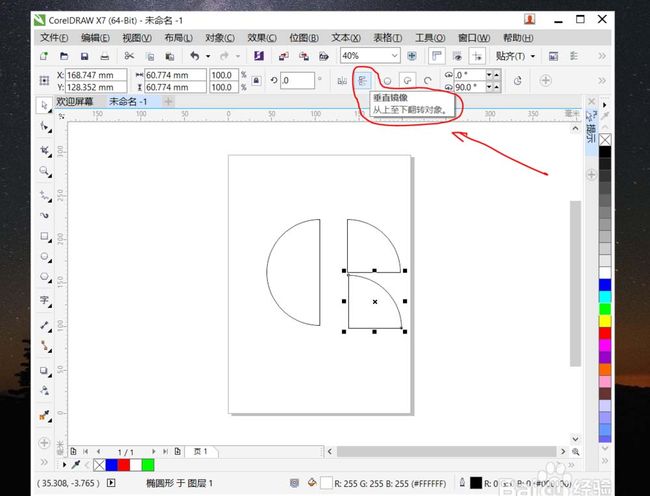Expand main toolbar overflow chevron
Screen dimensions: 650x496
point(602,56)
